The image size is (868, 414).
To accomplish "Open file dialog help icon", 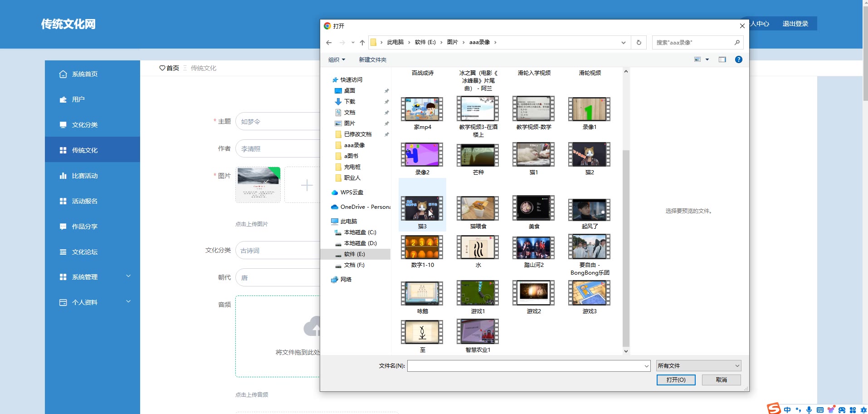I will 738,59.
